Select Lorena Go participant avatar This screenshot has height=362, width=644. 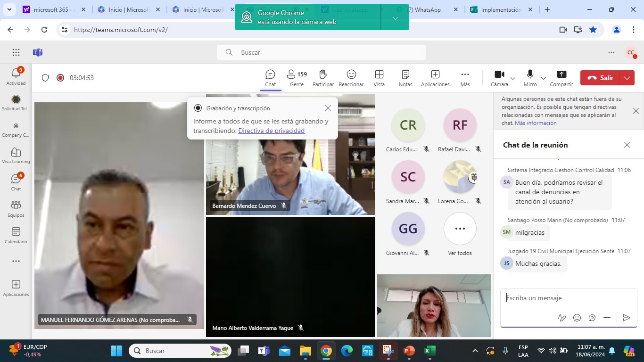(x=460, y=177)
